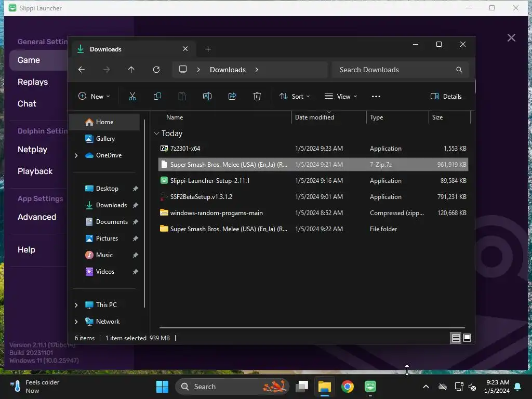This screenshot has width=532, height=399.
Task: Click the search magnifier icon in Explorer
Action: (x=459, y=70)
